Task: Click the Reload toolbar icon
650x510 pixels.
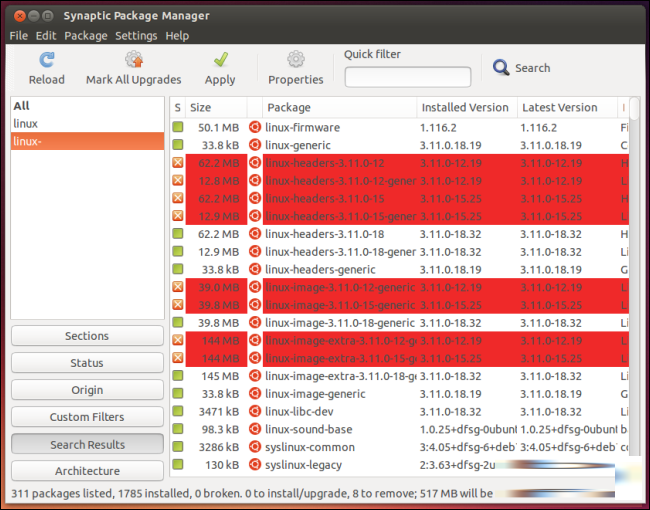Action: (46, 60)
